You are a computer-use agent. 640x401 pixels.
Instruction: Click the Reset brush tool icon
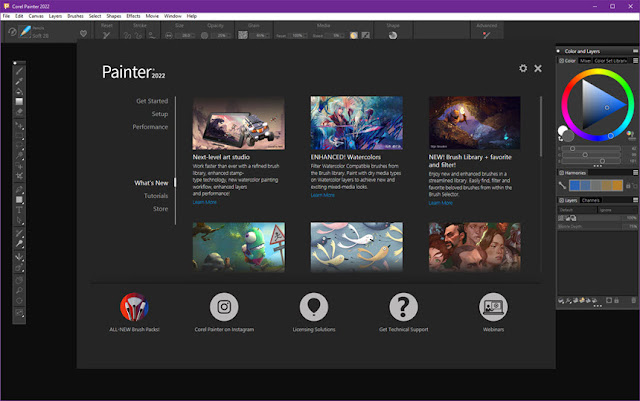(106, 36)
